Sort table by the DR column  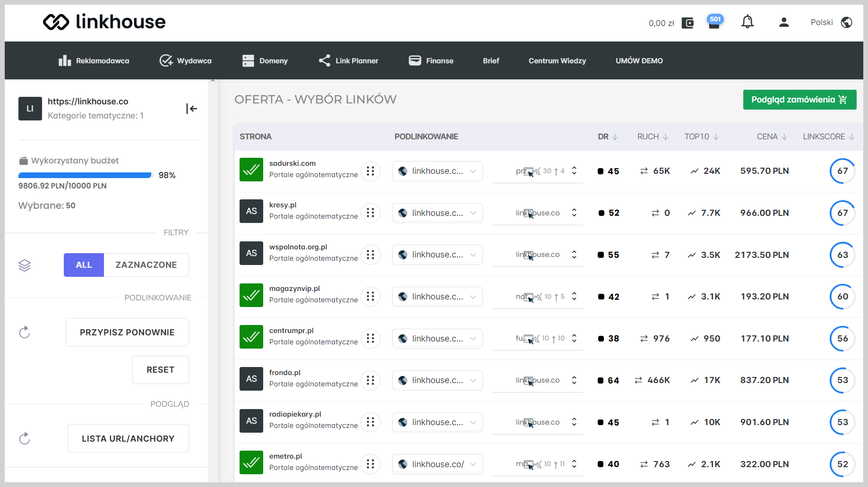coord(608,137)
